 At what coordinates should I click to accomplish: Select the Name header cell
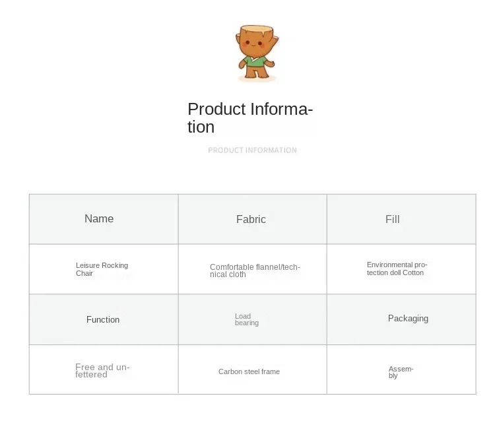click(104, 219)
